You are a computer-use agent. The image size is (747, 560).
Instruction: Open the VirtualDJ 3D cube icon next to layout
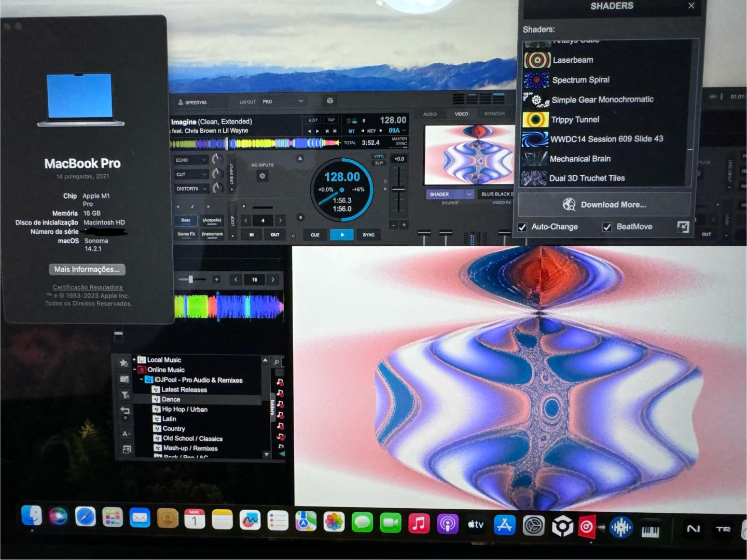click(x=330, y=101)
